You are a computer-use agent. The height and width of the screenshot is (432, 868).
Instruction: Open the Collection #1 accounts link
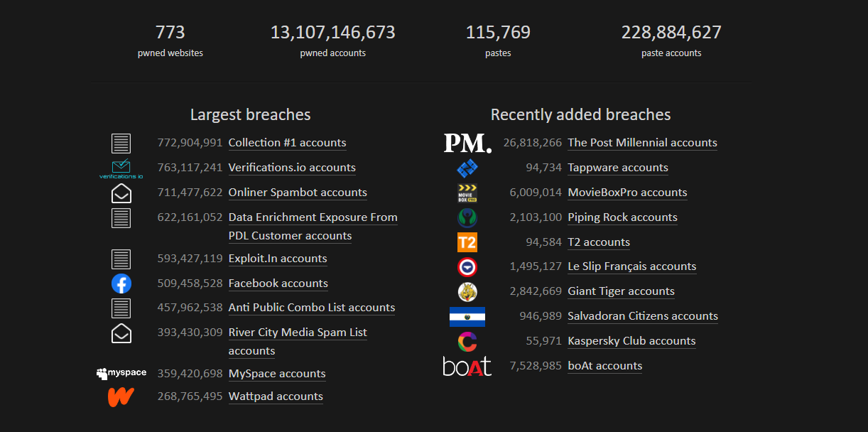click(x=287, y=142)
